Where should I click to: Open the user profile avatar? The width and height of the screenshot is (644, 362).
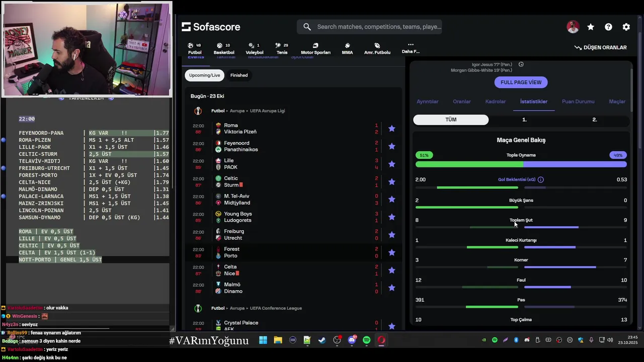573,27
